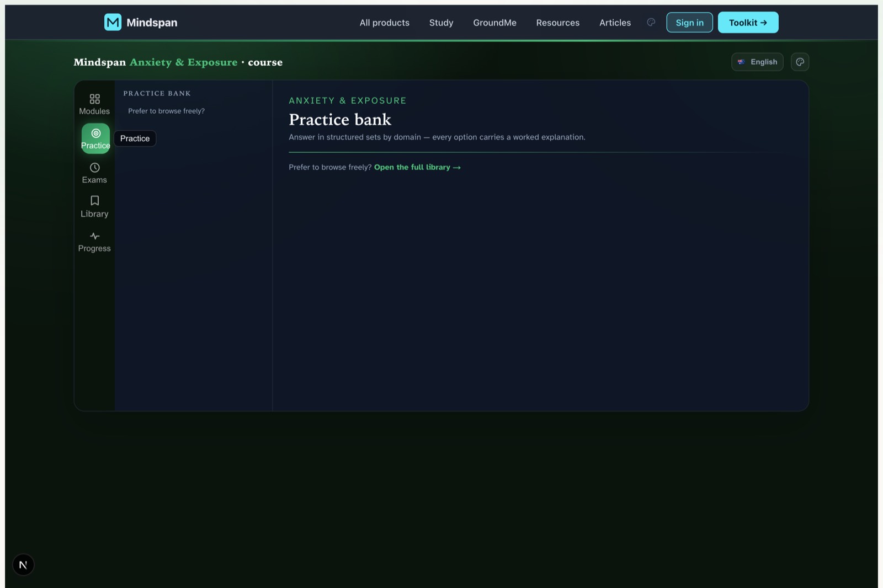Open the Resources menu item
Image resolution: width=883 pixels, height=588 pixels.
(x=558, y=23)
